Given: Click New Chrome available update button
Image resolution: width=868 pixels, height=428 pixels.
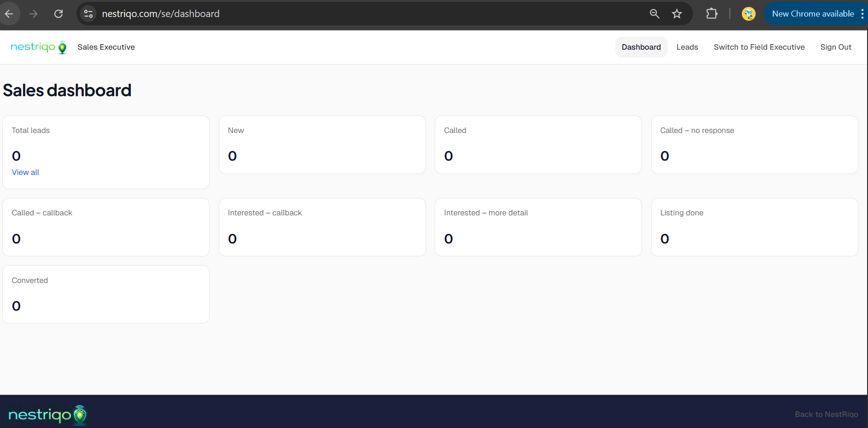Looking at the screenshot, I should (x=812, y=14).
